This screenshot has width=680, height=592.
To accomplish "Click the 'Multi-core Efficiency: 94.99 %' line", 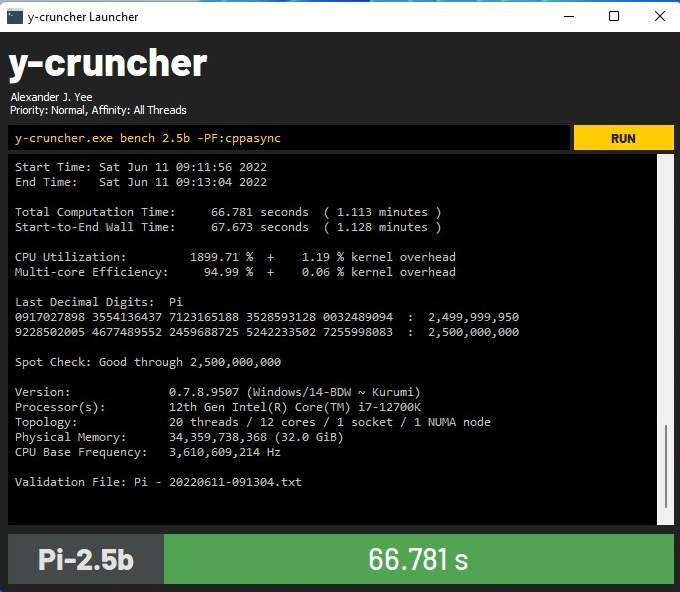I will click(x=235, y=272).
